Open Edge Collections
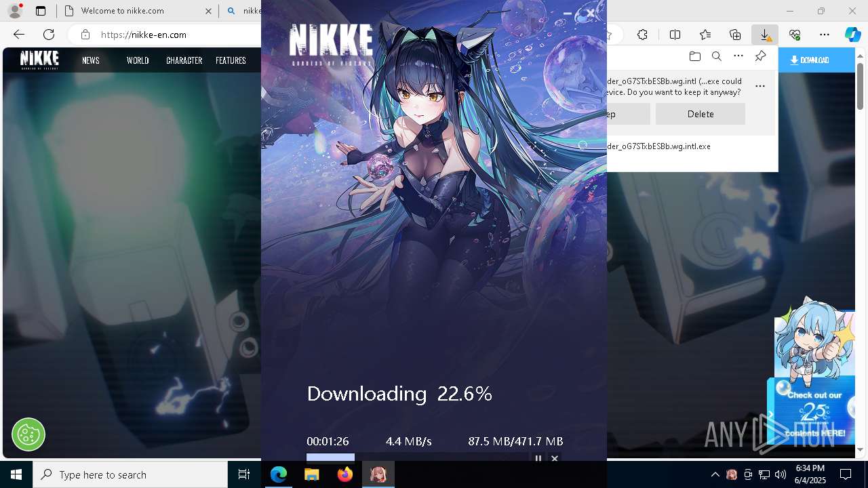 pyautogui.click(x=735, y=35)
